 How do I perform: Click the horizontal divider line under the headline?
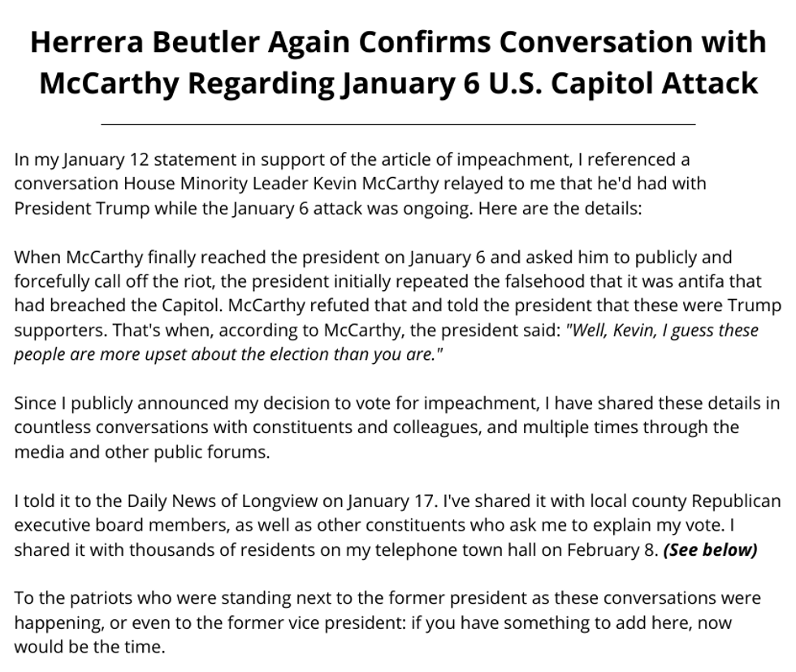coord(398,124)
